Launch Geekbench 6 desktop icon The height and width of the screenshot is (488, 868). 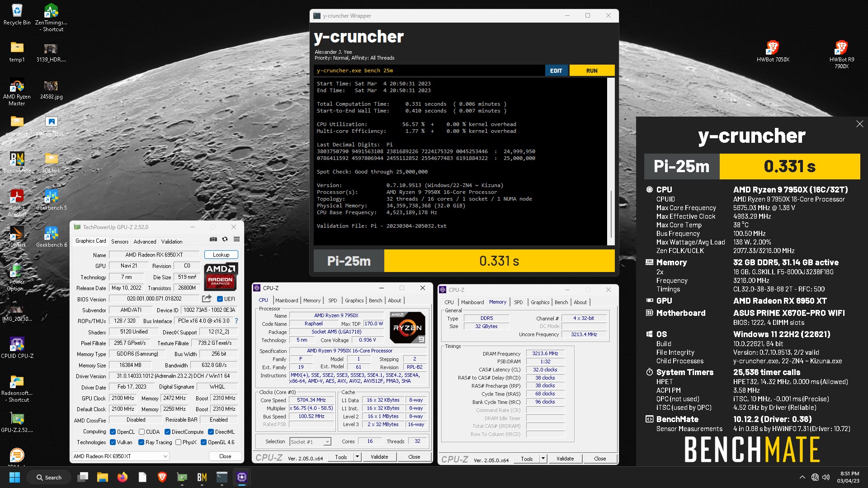coord(51,236)
